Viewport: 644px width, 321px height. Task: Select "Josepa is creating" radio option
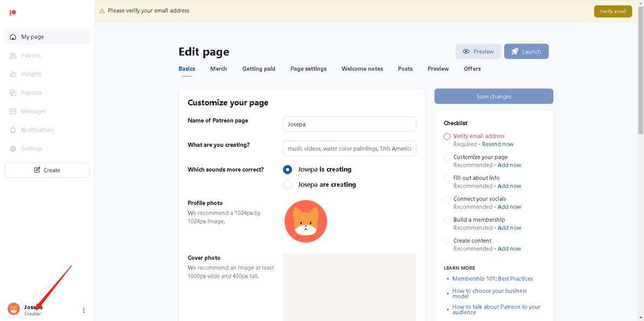pos(287,169)
